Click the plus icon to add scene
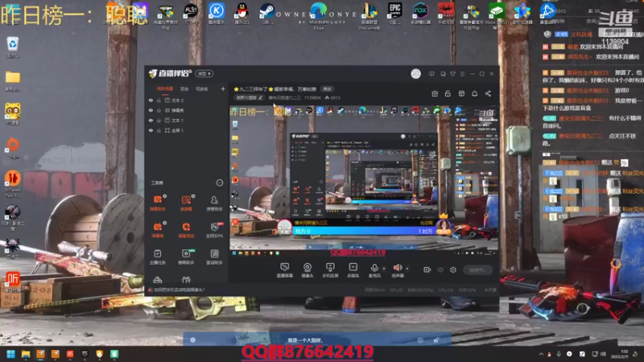Screen dimensions: 644x362 (223, 88)
